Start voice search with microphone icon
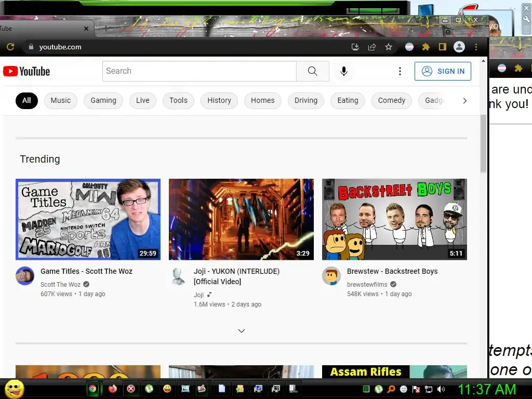The height and width of the screenshot is (399, 532). point(344,71)
